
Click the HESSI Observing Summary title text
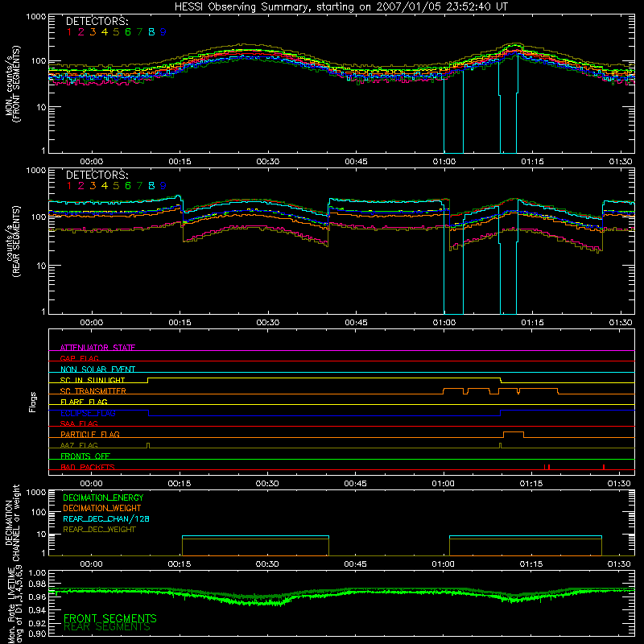click(x=341, y=7)
